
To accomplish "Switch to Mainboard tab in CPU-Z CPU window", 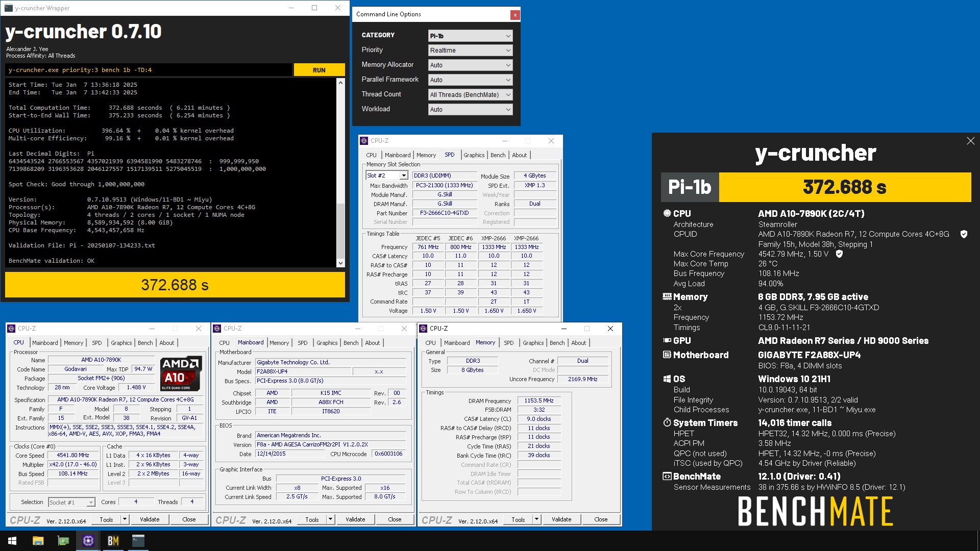I will click(x=45, y=343).
